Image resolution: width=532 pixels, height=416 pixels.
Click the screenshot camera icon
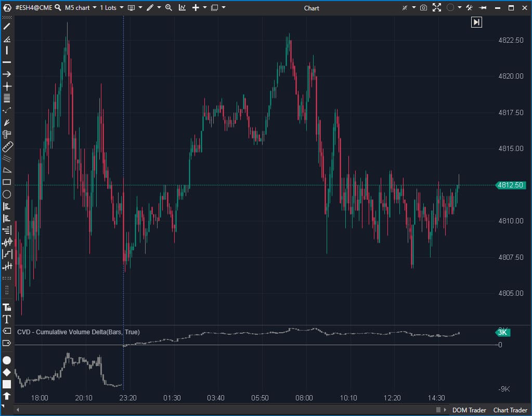pos(424,8)
